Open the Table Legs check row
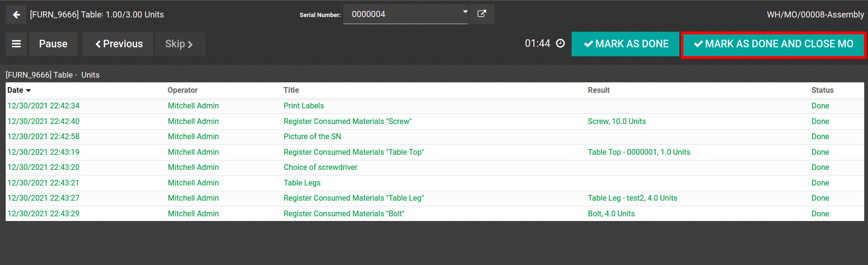 click(x=302, y=183)
